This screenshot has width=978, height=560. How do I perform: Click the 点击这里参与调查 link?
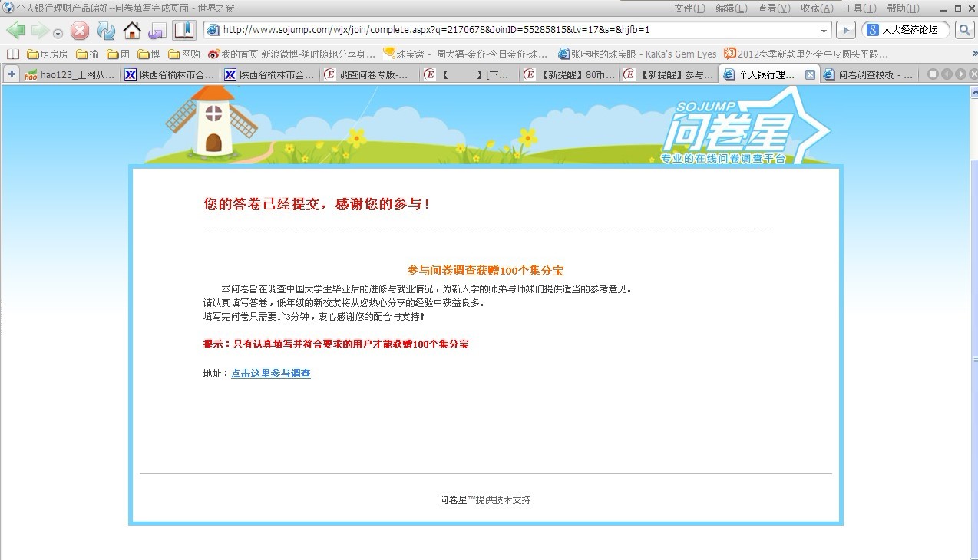pos(271,374)
